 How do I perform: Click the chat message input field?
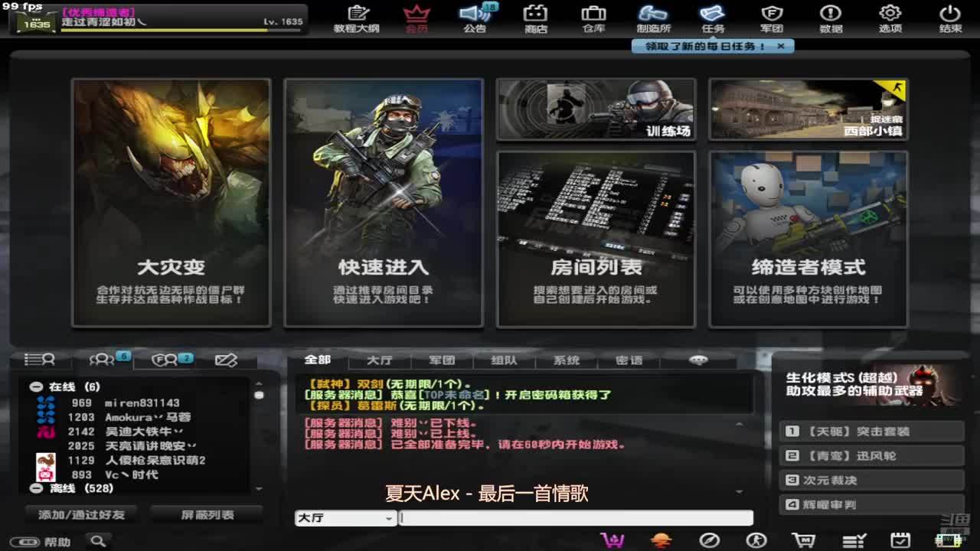tap(576, 518)
